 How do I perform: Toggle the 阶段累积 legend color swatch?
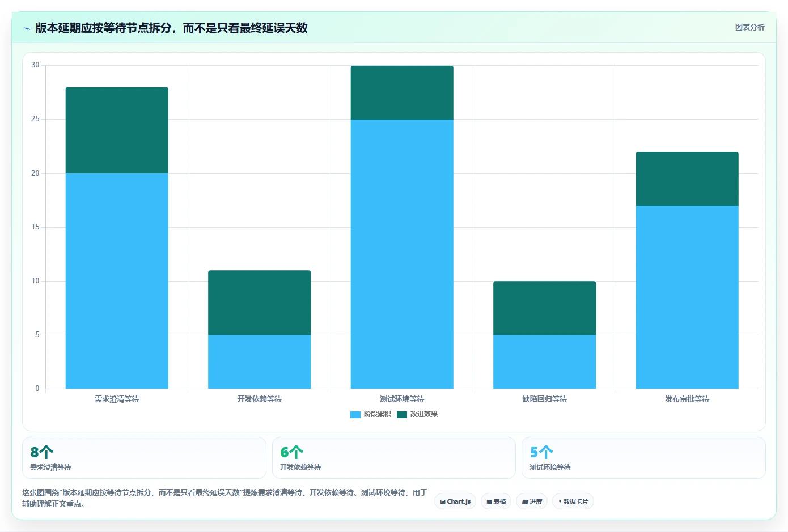[x=355, y=415]
